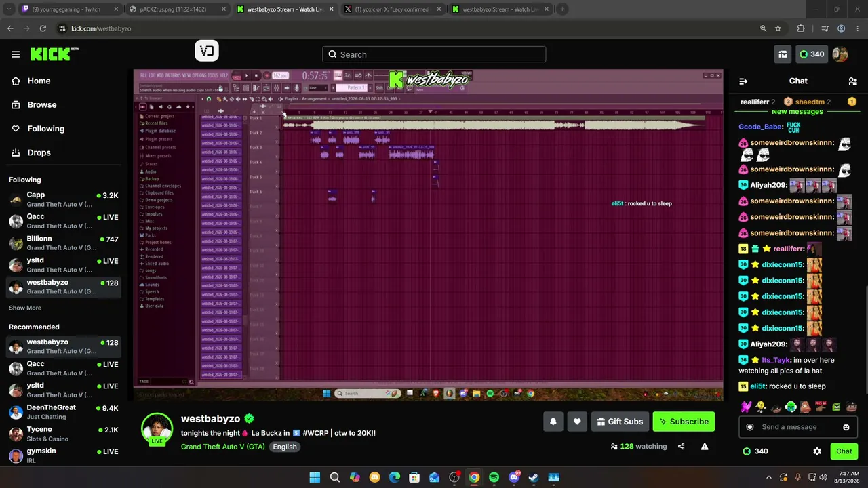The height and width of the screenshot is (488, 868).
Task: Open the Kick hamburger menu
Action: pos(16,54)
